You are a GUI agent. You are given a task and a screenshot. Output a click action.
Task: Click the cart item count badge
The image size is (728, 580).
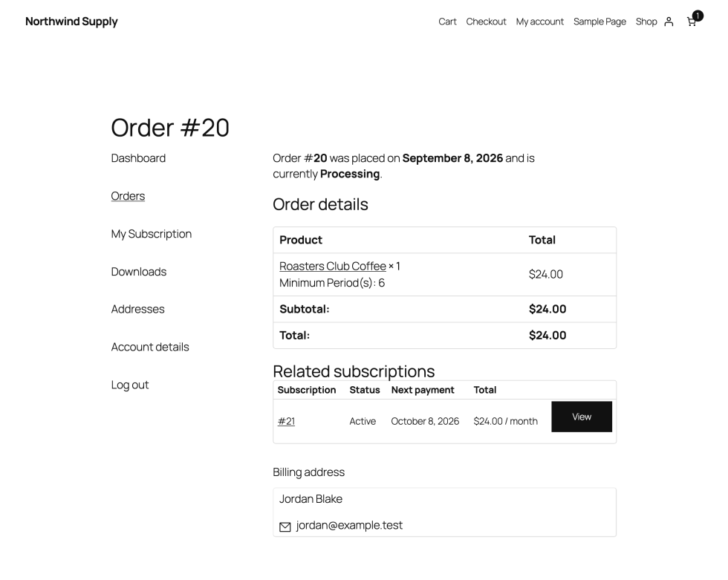coord(698,16)
